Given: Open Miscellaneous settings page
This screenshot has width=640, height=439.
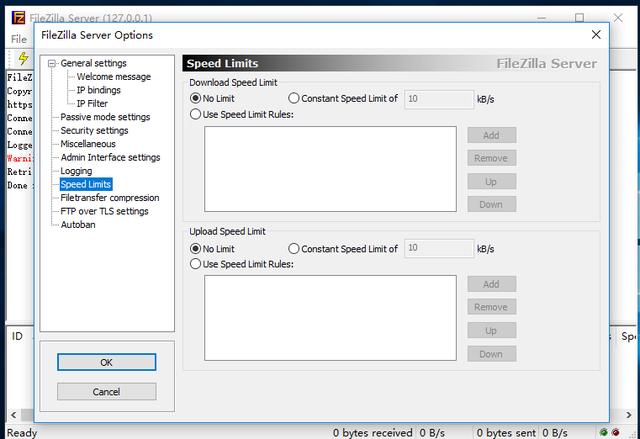Looking at the screenshot, I should coord(88,144).
